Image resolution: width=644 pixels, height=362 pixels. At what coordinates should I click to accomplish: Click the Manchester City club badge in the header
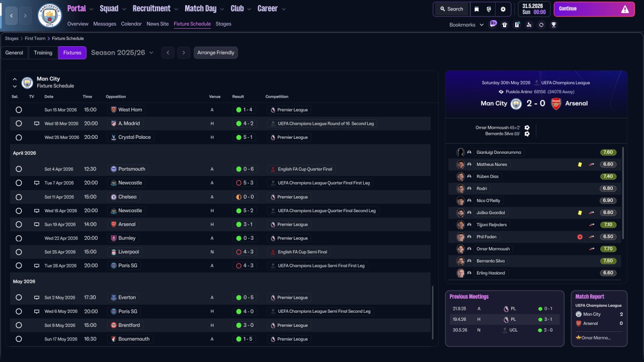(50, 16)
